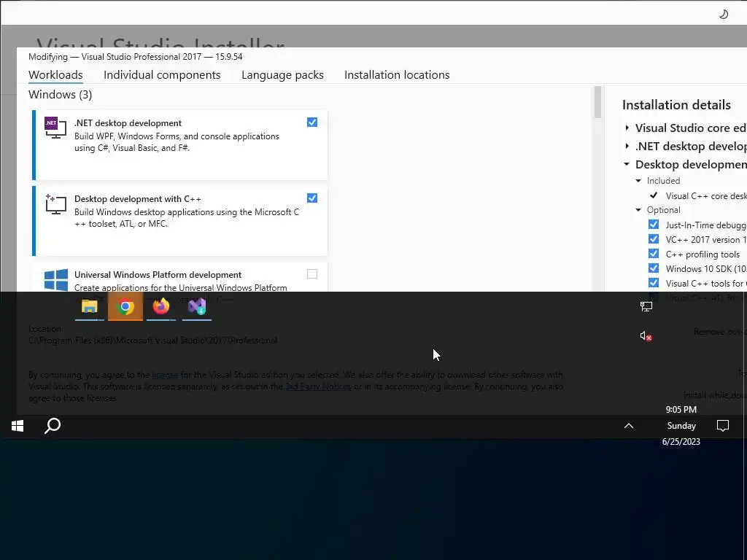Screen dimensions: 747x560
Task: Toggle the Visual C++ tools for checkbox
Action: 654,283
